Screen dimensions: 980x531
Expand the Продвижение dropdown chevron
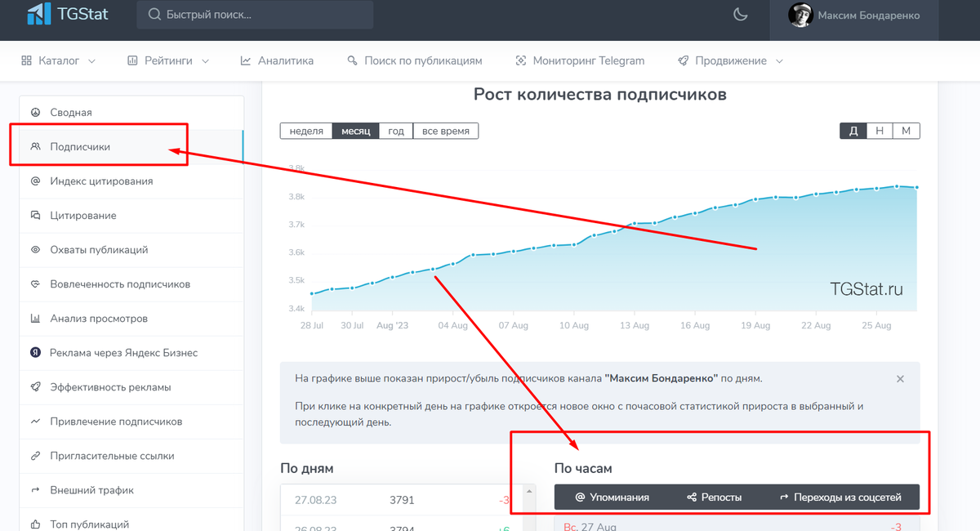click(x=779, y=61)
